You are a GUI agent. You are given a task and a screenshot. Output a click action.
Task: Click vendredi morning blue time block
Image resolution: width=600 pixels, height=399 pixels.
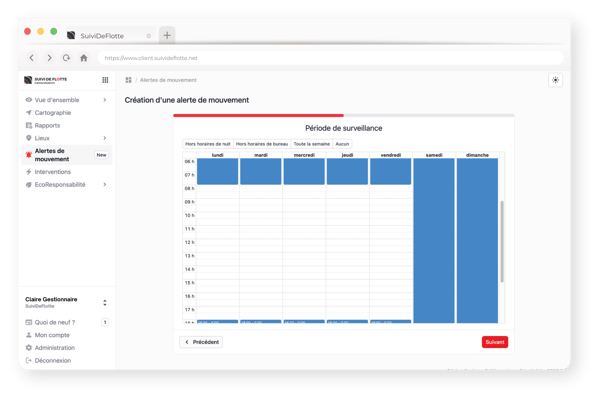pyautogui.click(x=390, y=171)
